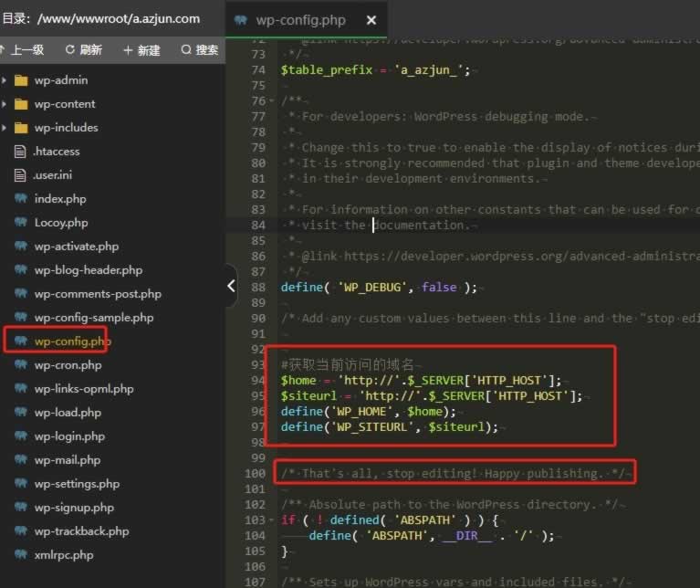700x588 pixels.
Task: Close the wp-config.php tab
Action: click(x=371, y=20)
